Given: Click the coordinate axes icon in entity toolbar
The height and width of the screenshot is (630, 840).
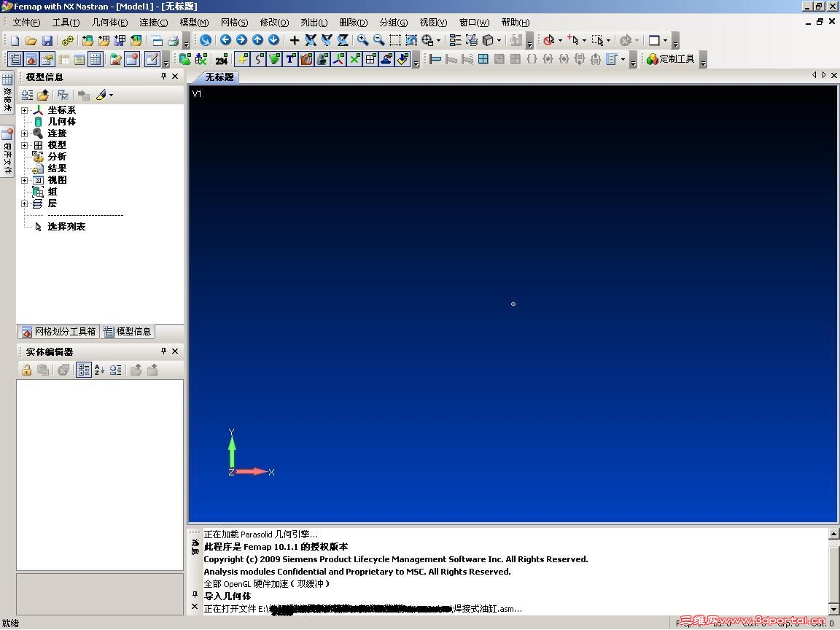Looking at the screenshot, I should (338, 59).
